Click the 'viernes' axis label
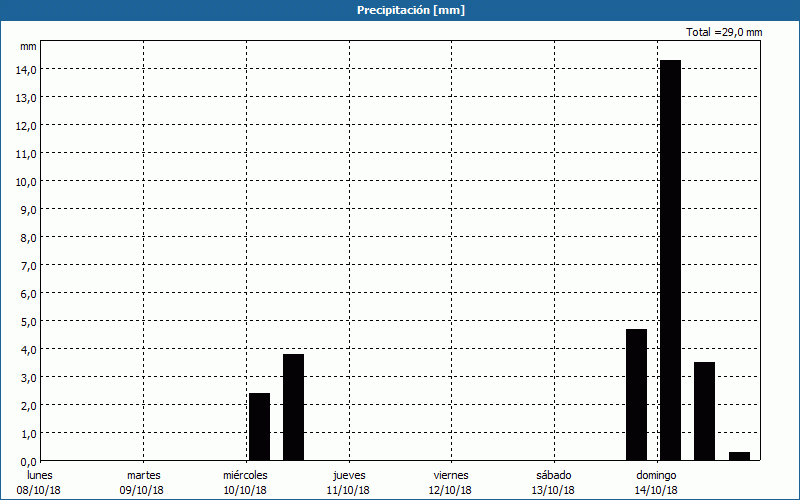The width and height of the screenshot is (800, 500). tap(451, 476)
